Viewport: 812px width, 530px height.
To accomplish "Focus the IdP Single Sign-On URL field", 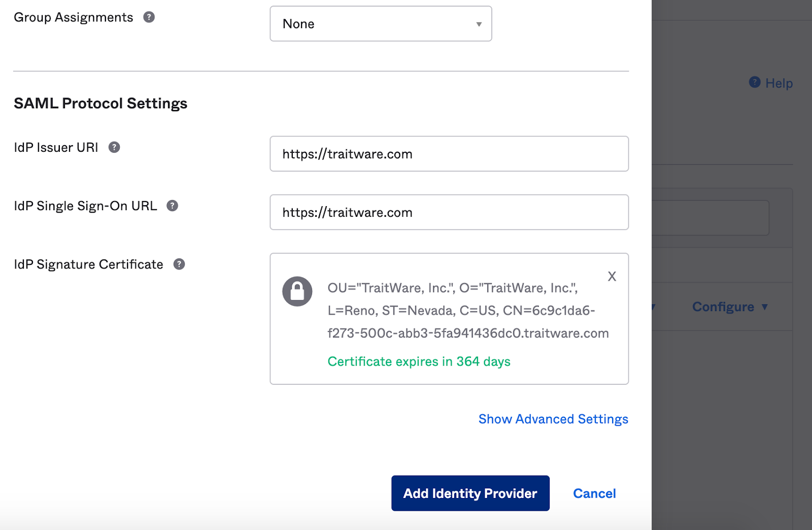I will [x=449, y=212].
